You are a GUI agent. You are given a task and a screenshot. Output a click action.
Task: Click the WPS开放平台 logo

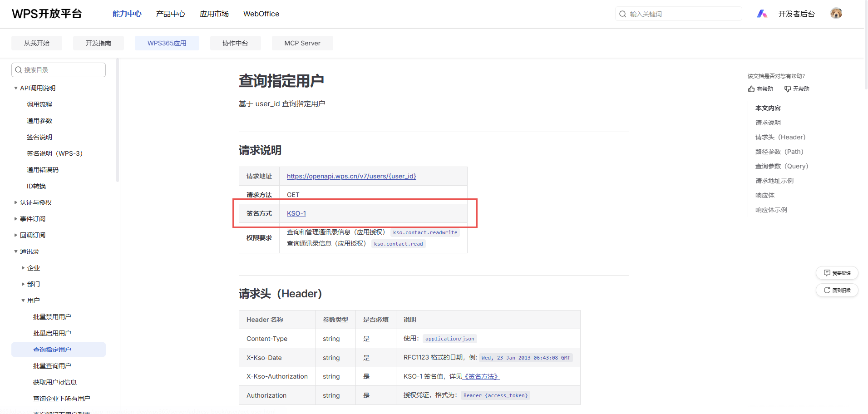[47, 14]
